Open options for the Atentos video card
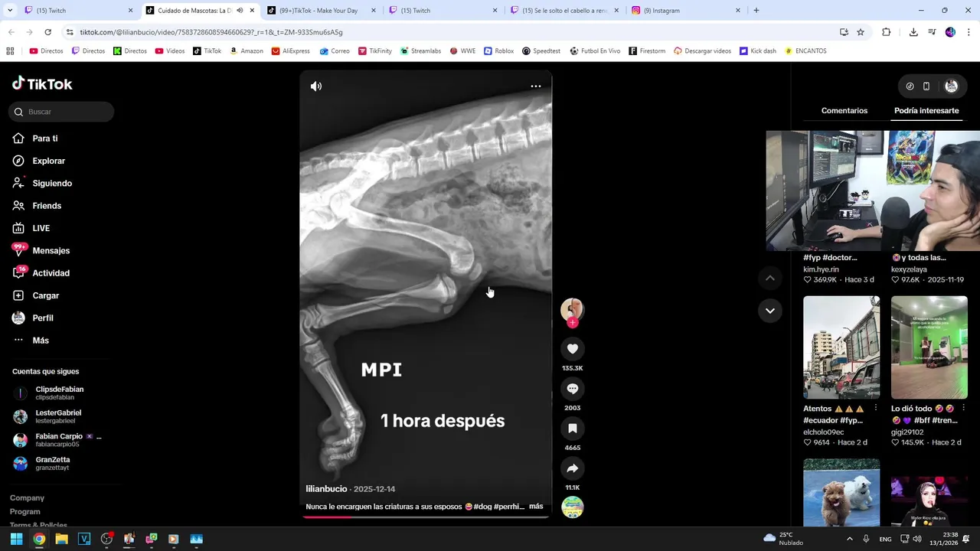The width and height of the screenshot is (980, 551). [x=876, y=409]
